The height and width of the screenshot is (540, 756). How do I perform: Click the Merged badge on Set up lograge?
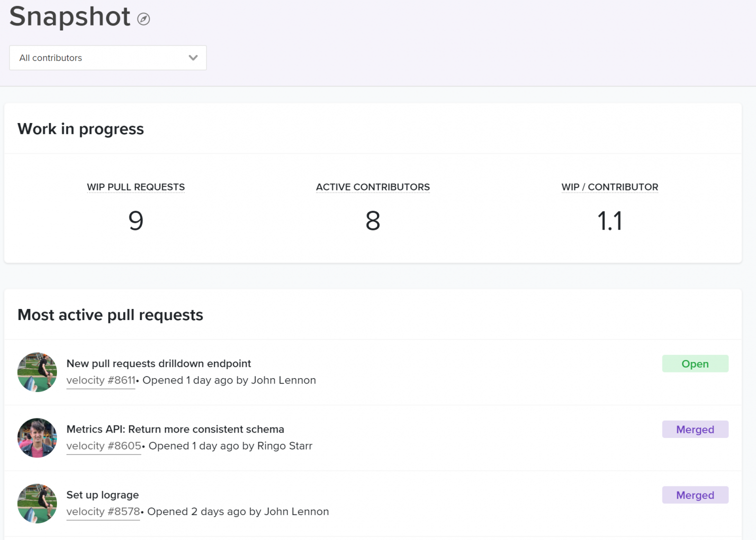pos(695,494)
